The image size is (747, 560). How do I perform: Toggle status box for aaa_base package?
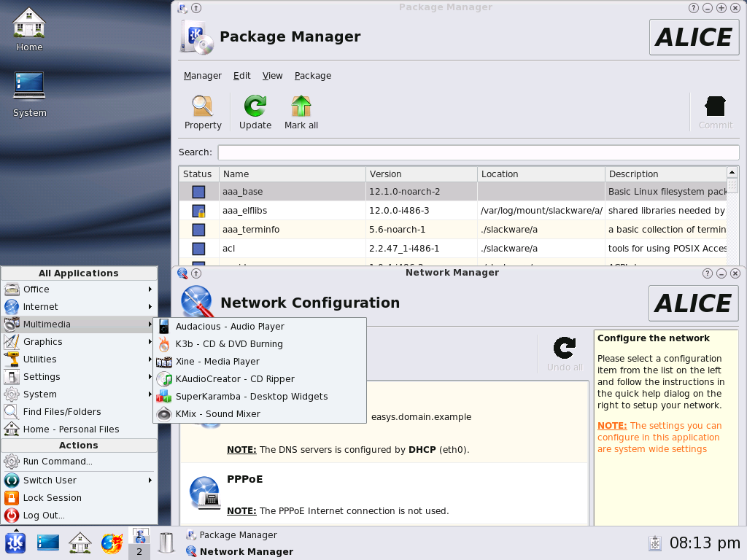click(198, 192)
